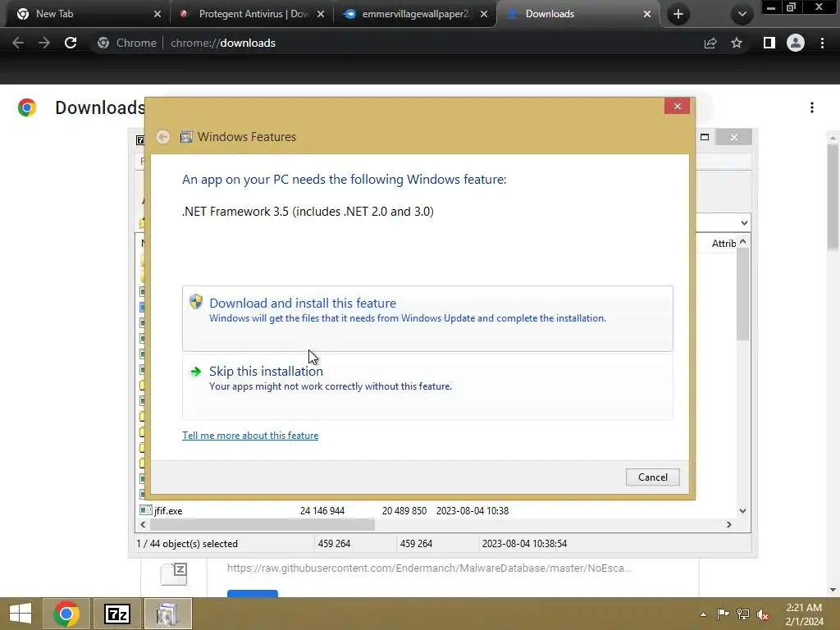Bookmark this page with star icon
Viewport: 840px width, 630px height.
(x=737, y=43)
